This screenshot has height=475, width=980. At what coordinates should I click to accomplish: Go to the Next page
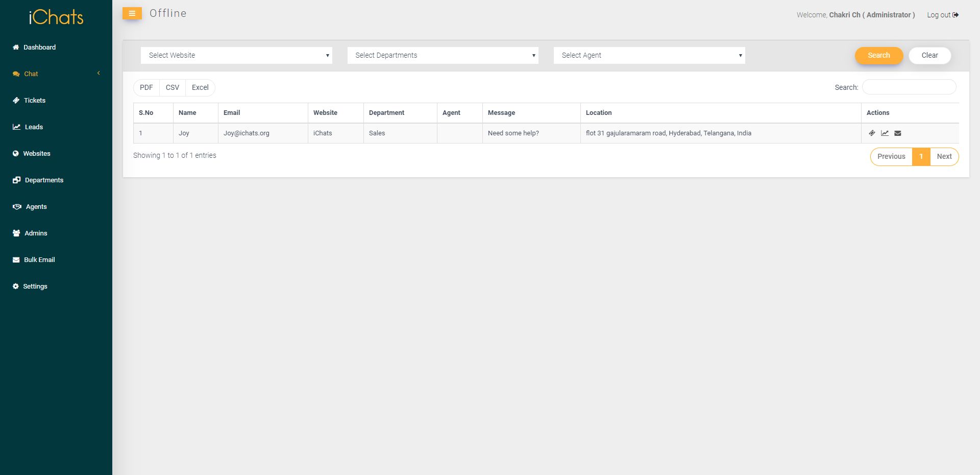[x=944, y=156]
